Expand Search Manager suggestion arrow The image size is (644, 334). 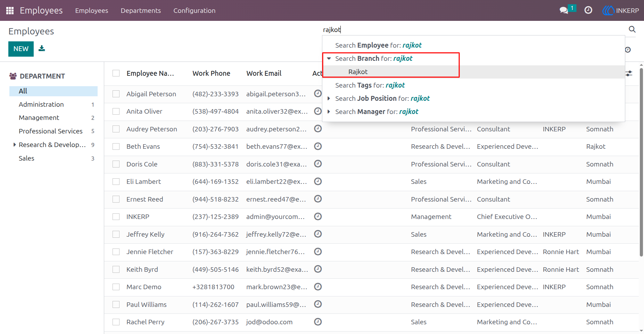pos(329,112)
